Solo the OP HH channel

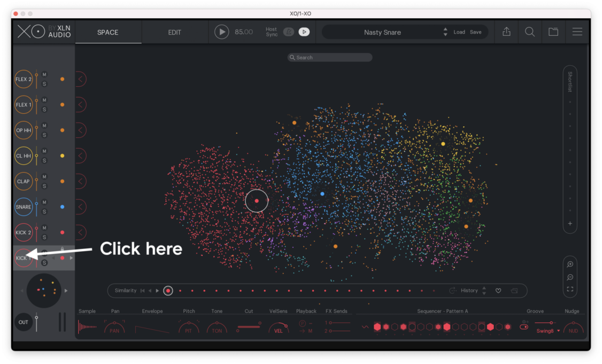pyautogui.click(x=44, y=135)
